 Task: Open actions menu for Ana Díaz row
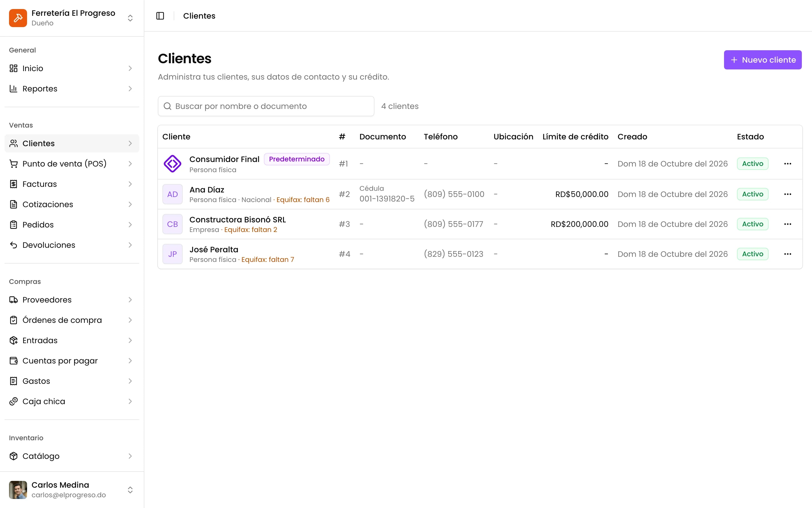pyautogui.click(x=787, y=194)
